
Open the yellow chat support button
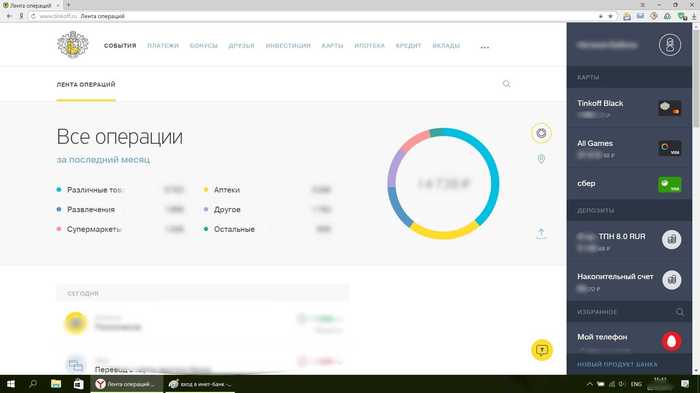click(x=542, y=350)
